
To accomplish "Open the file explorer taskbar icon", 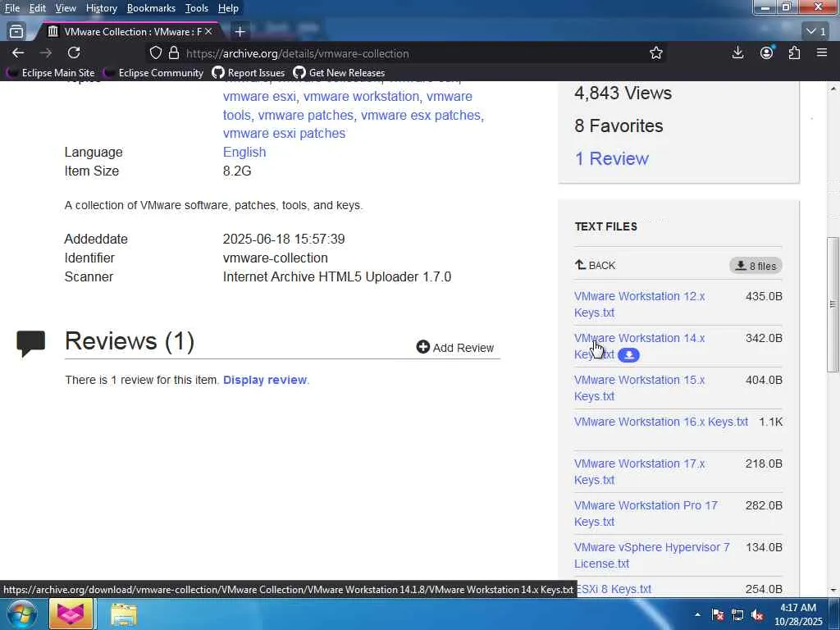I will click(x=124, y=614).
